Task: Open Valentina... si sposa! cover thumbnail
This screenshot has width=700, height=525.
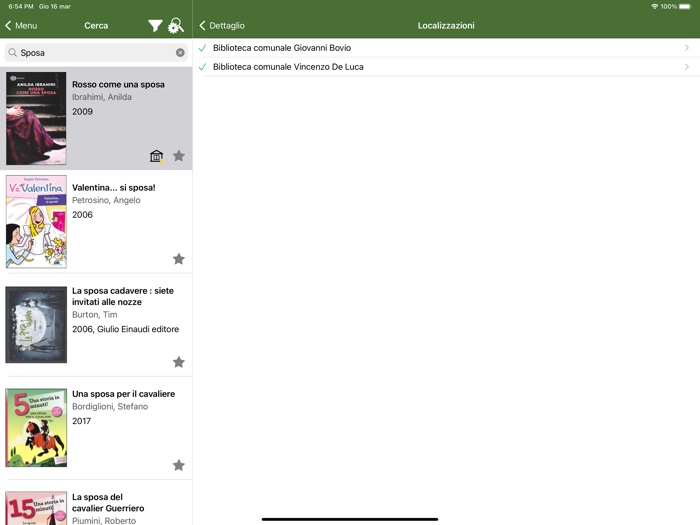Action: [x=36, y=221]
